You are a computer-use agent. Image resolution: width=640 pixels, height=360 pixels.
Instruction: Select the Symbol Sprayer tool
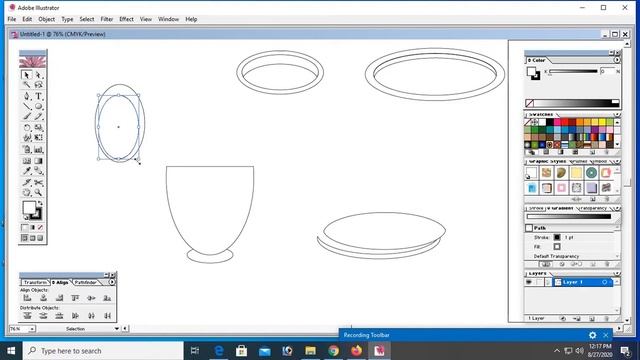click(x=27, y=149)
